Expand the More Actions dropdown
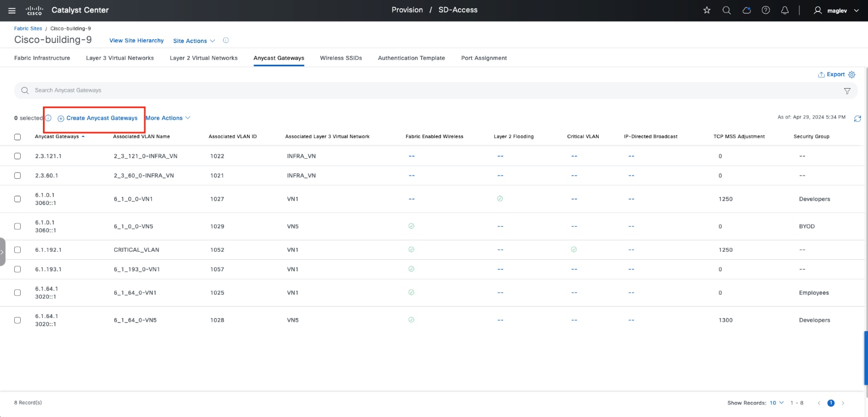 [x=168, y=118]
